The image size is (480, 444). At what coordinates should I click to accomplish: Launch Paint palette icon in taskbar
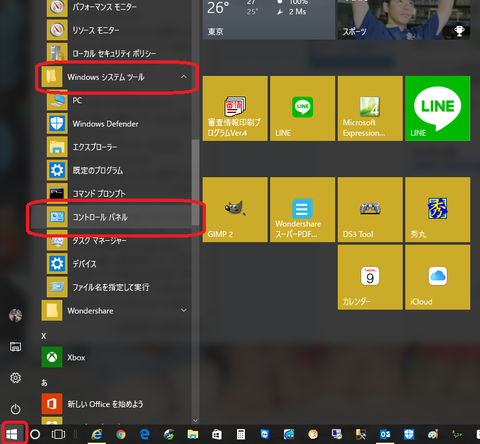(433, 434)
